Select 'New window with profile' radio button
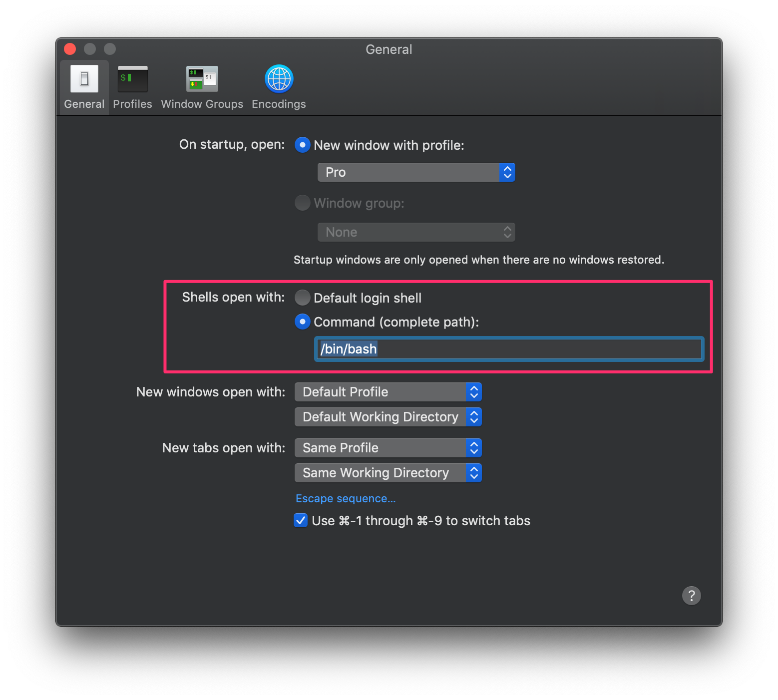 (302, 145)
